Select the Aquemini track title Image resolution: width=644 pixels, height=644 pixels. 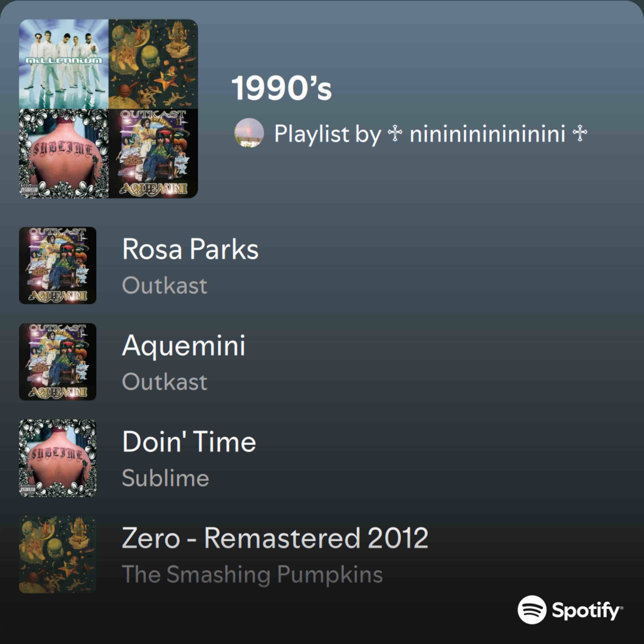184,346
